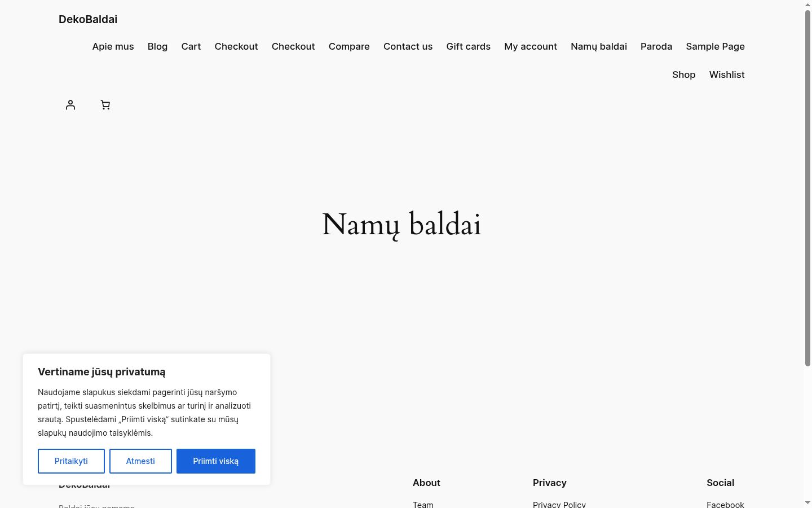Viewport: 812px width, 508px height.
Task: Open the Paroda page
Action: (x=656, y=46)
